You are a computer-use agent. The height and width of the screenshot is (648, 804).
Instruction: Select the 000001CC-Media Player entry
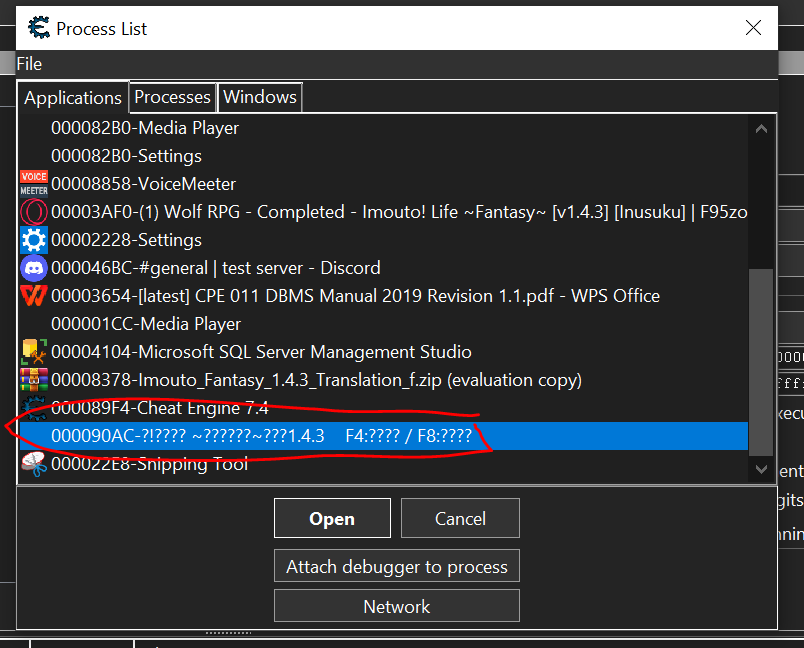(x=145, y=324)
